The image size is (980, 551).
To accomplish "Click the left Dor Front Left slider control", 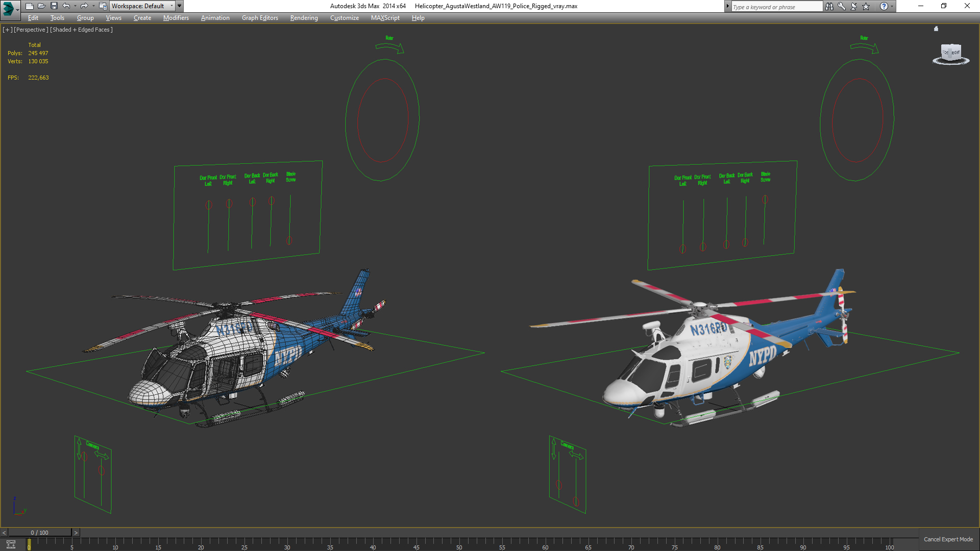I will tap(209, 204).
